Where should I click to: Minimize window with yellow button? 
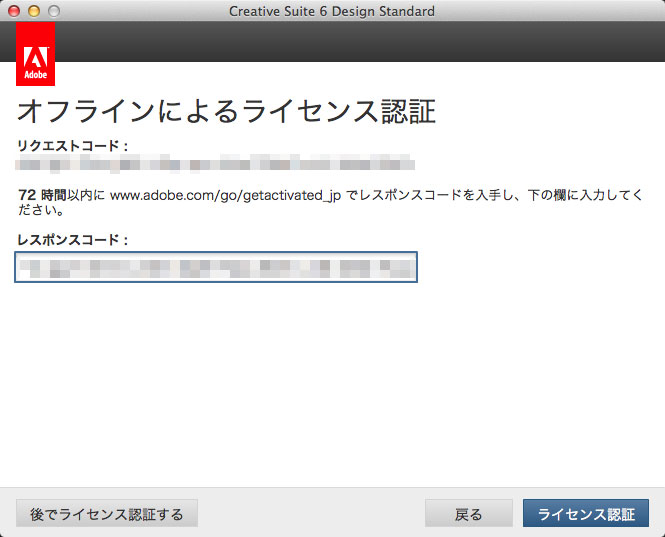(x=34, y=11)
